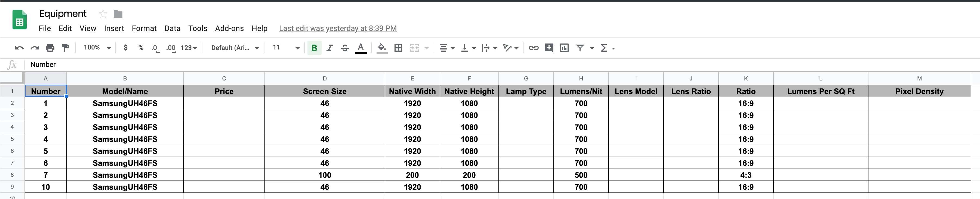Image resolution: width=980 pixels, height=199 pixels.
Task: Format as currency with dollar icon
Action: [x=125, y=48]
